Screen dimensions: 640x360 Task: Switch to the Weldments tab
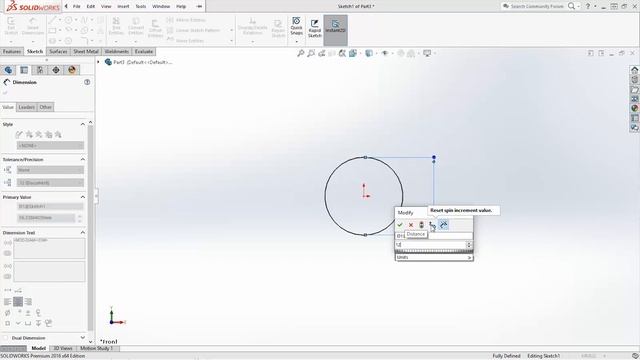(x=116, y=51)
